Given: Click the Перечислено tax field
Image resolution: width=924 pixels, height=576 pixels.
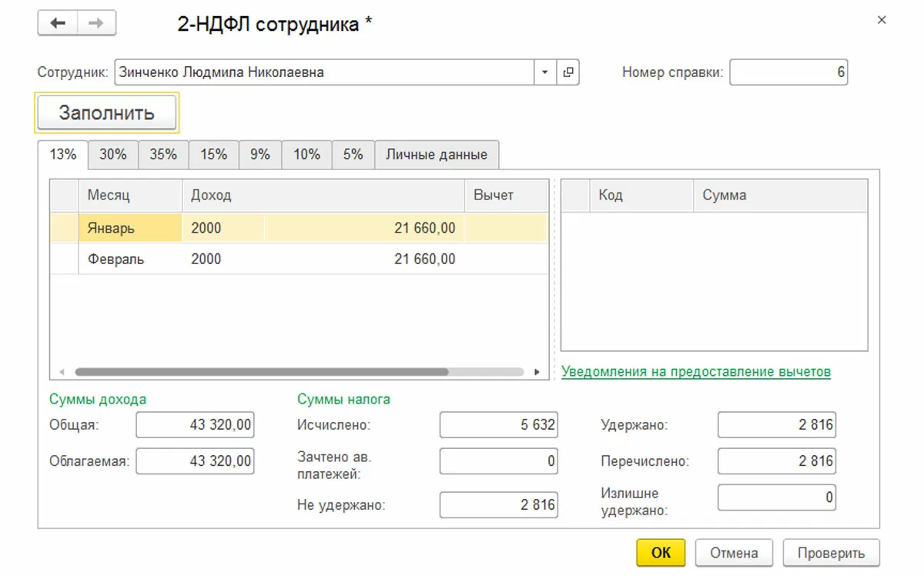Looking at the screenshot, I should pos(777,461).
